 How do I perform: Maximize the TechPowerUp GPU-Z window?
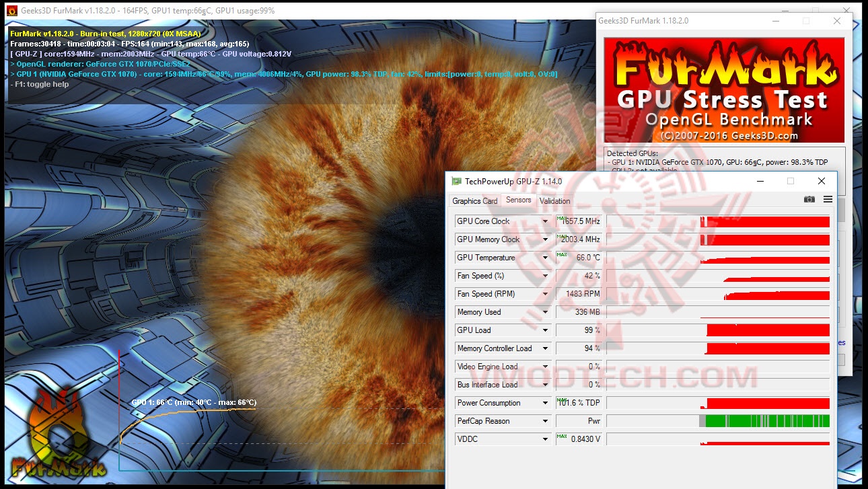[791, 181]
